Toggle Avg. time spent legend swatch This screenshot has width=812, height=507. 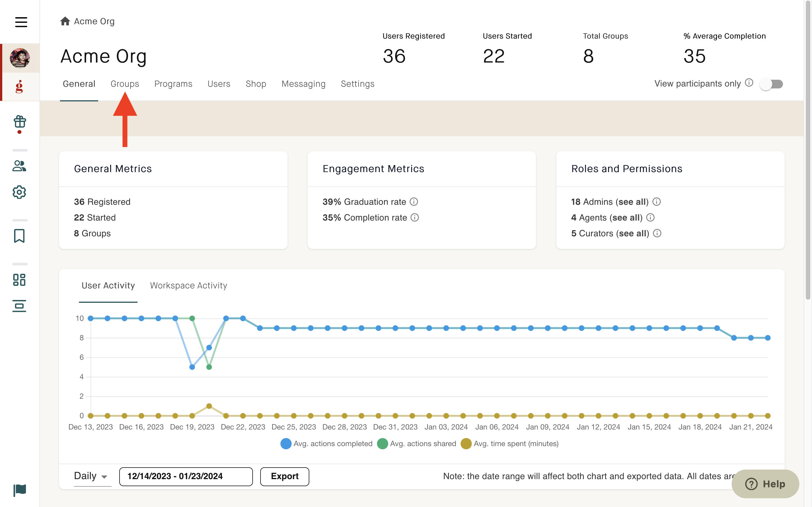[x=466, y=444]
